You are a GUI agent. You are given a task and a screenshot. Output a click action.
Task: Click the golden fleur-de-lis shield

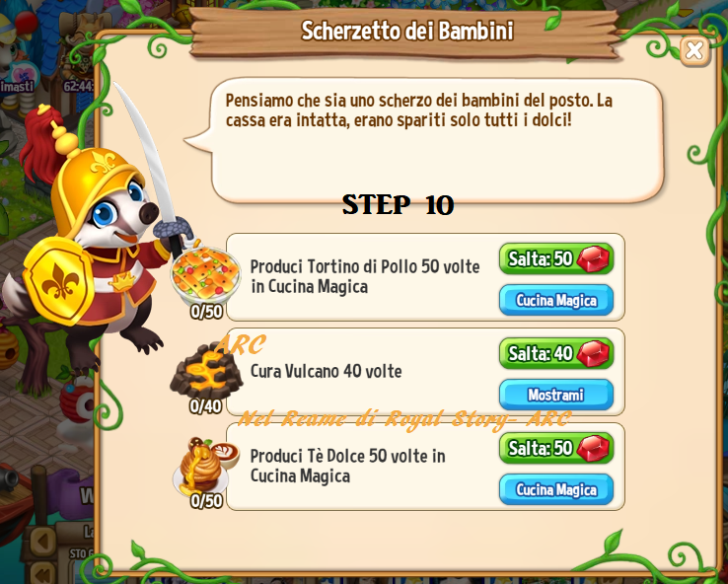(59, 280)
